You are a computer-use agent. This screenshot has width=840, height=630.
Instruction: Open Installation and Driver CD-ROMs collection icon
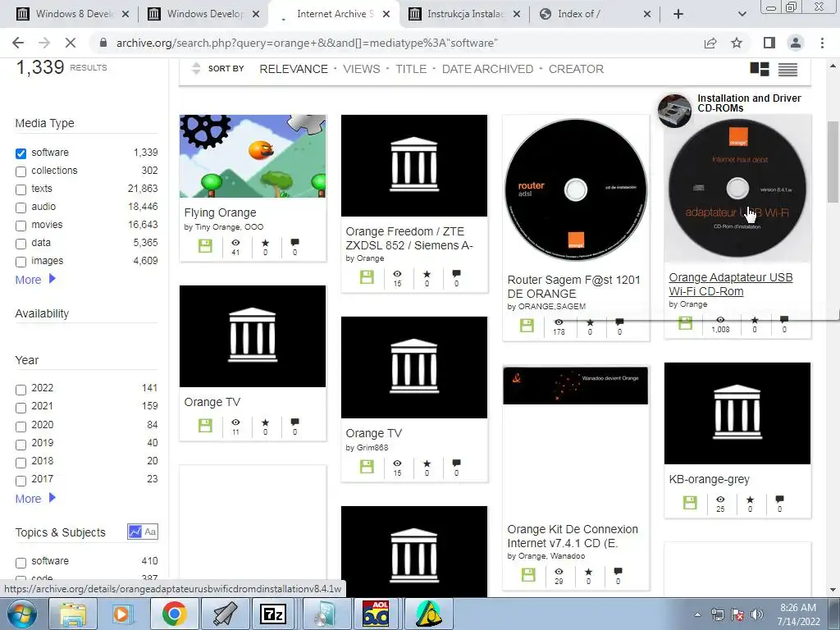coord(674,111)
